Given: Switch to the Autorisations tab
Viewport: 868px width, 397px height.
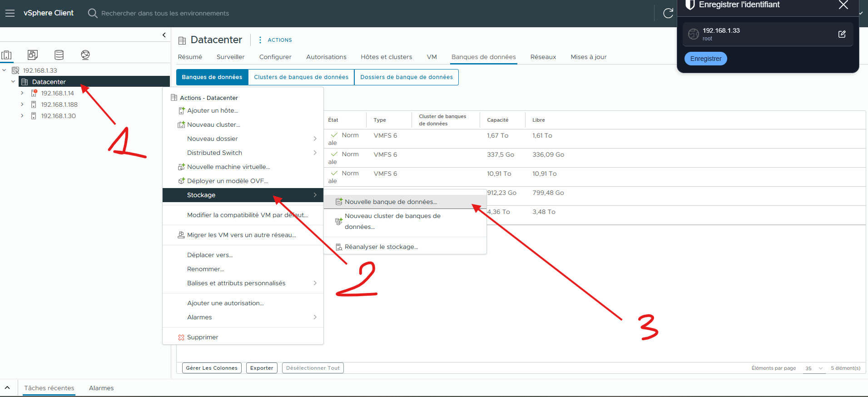Looking at the screenshot, I should (x=326, y=57).
